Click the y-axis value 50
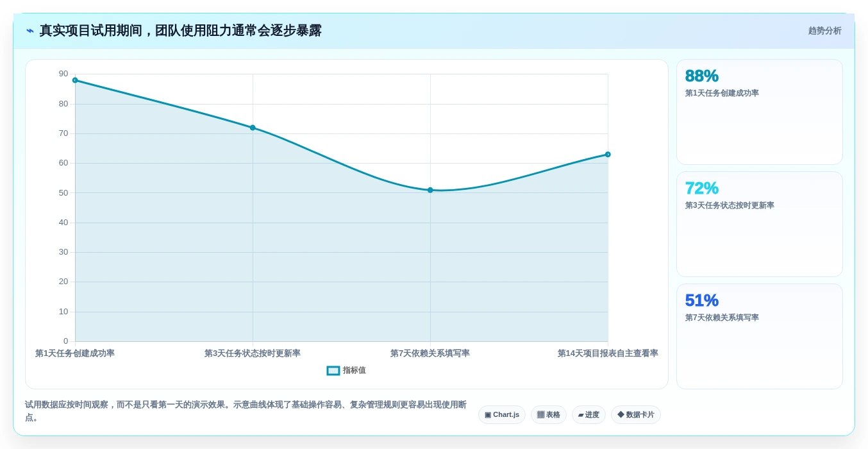The image size is (868, 449). (63, 192)
